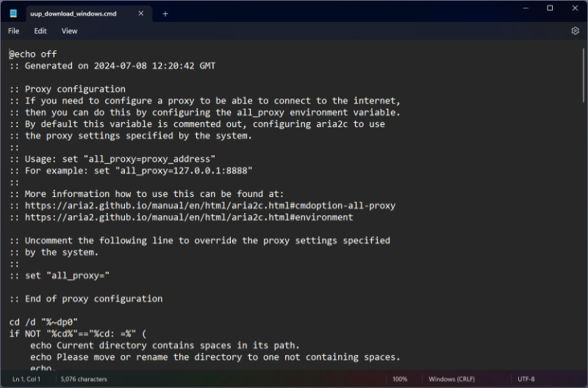The width and height of the screenshot is (588, 388).
Task: Maximize the Notepad window
Action: coord(550,8)
